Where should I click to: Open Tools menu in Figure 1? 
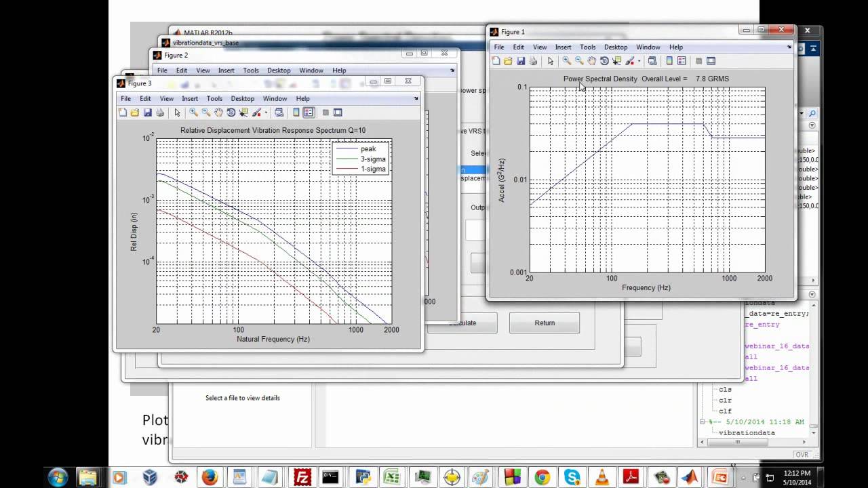(588, 47)
